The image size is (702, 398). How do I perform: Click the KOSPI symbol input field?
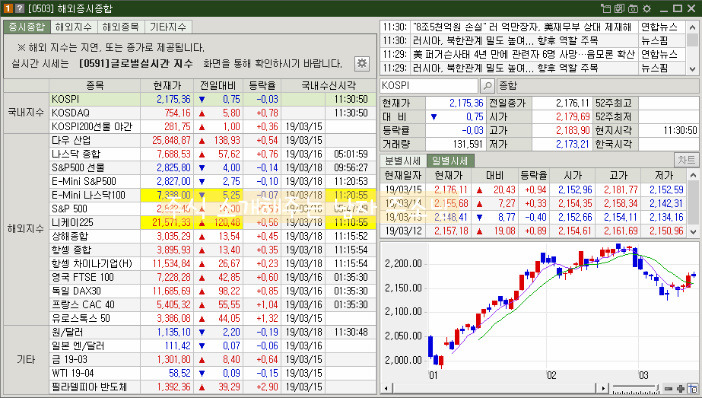pyautogui.click(x=429, y=86)
